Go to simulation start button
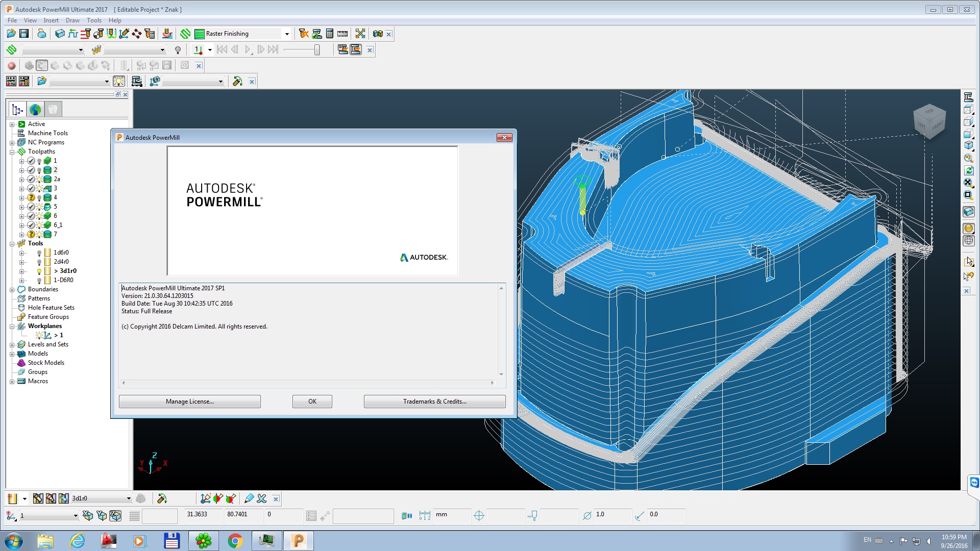980x551 pixels. (x=222, y=49)
